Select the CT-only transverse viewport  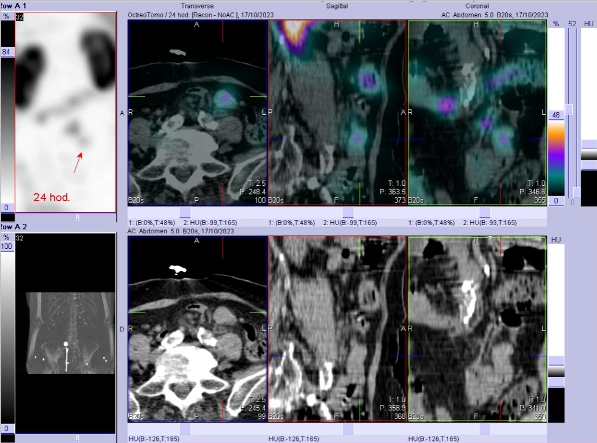coord(198,329)
